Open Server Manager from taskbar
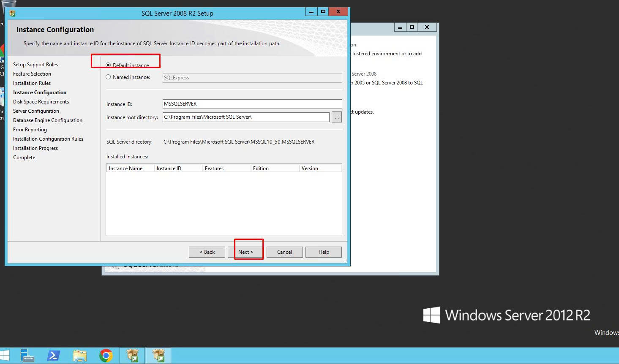 (27, 356)
